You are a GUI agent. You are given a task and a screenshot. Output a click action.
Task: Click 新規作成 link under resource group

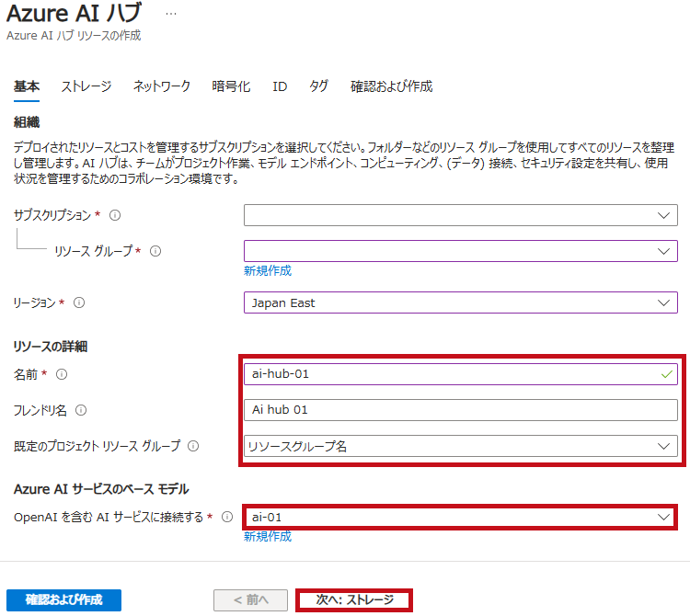point(268,271)
